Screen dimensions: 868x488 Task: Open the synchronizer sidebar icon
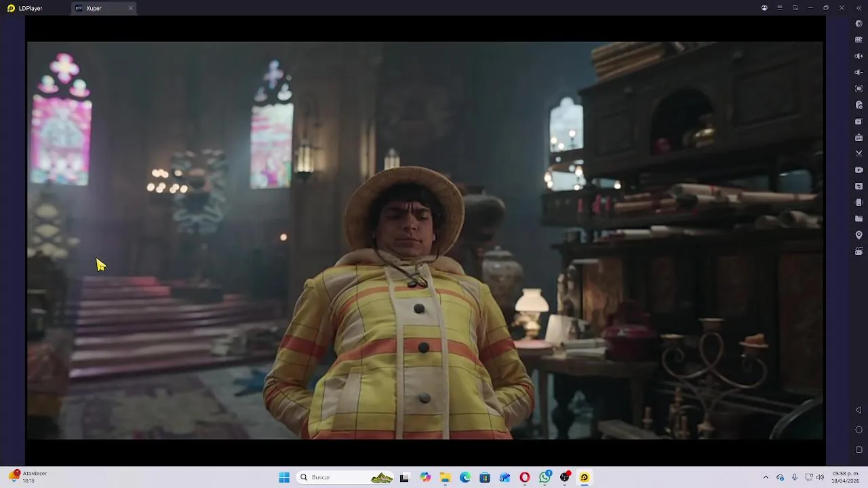click(859, 186)
